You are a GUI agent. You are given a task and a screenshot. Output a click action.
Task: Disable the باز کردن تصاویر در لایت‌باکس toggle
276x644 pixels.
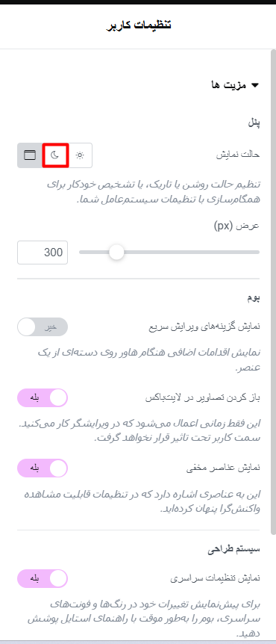pos(43,398)
